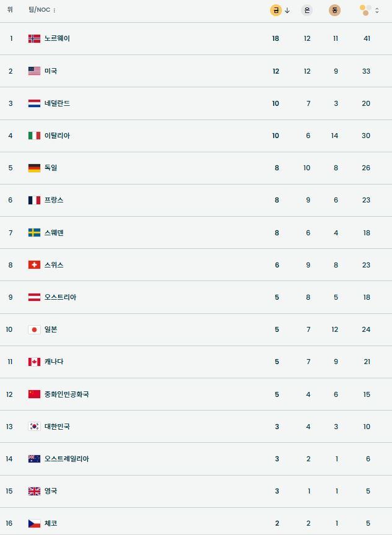Sort by gold medal icon
The width and height of the screenshot is (392, 535).
point(276,10)
